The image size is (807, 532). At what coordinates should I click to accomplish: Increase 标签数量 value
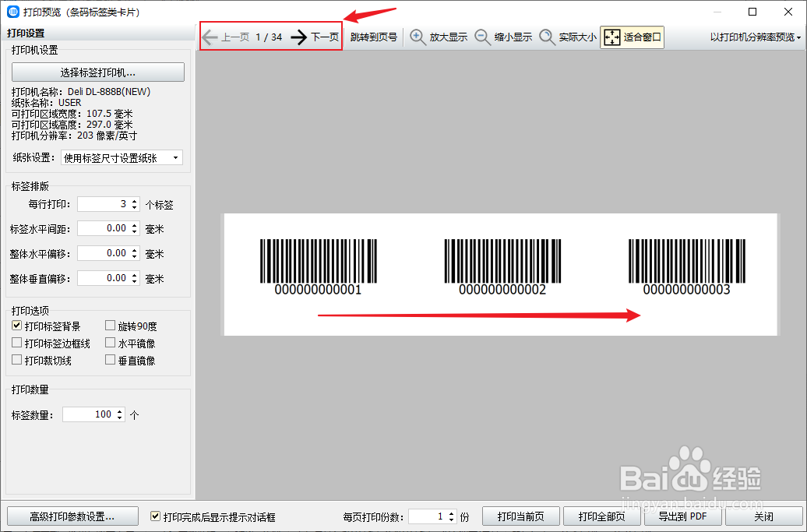[x=119, y=411]
